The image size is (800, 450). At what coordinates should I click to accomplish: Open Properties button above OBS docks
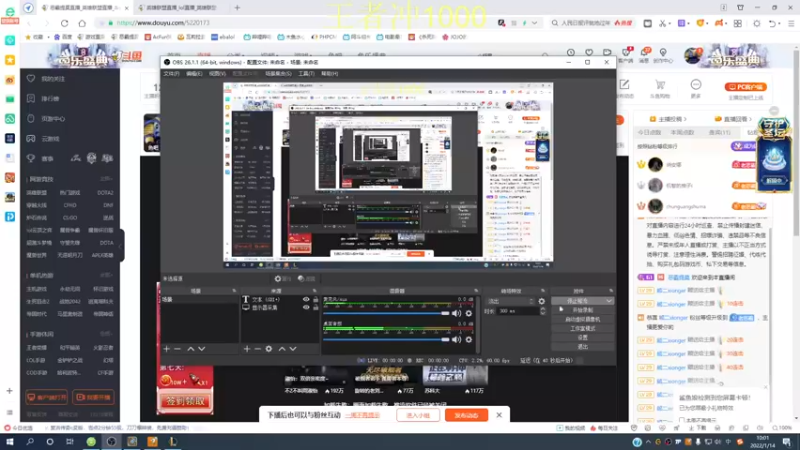pos(283,279)
